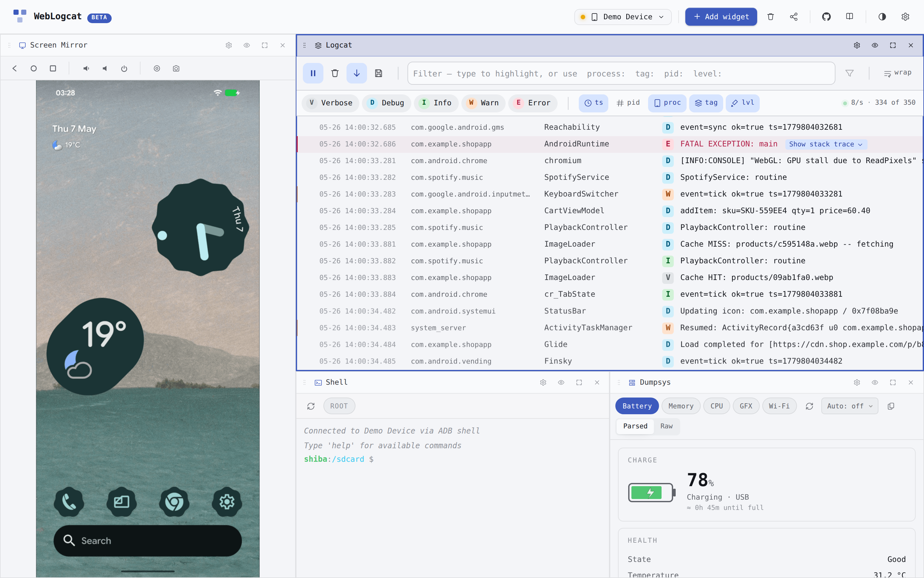The height and width of the screenshot is (578, 924).
Task: Click volume down icon in Screen Mirror
Action: (105, 68)
